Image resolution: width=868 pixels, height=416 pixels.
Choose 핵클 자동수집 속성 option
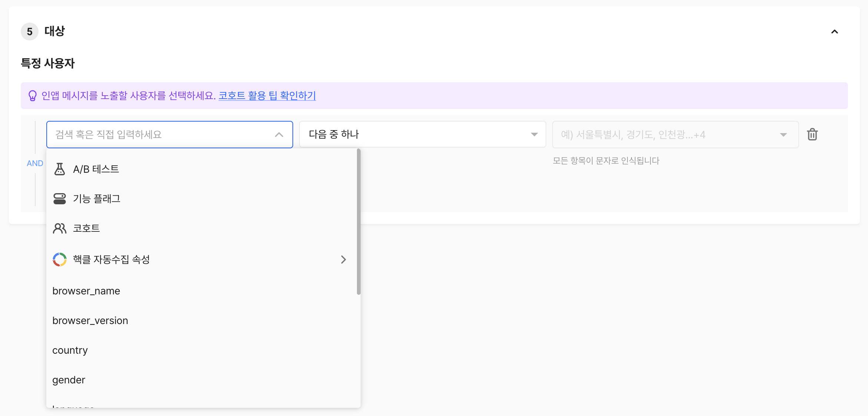[202, 260]
